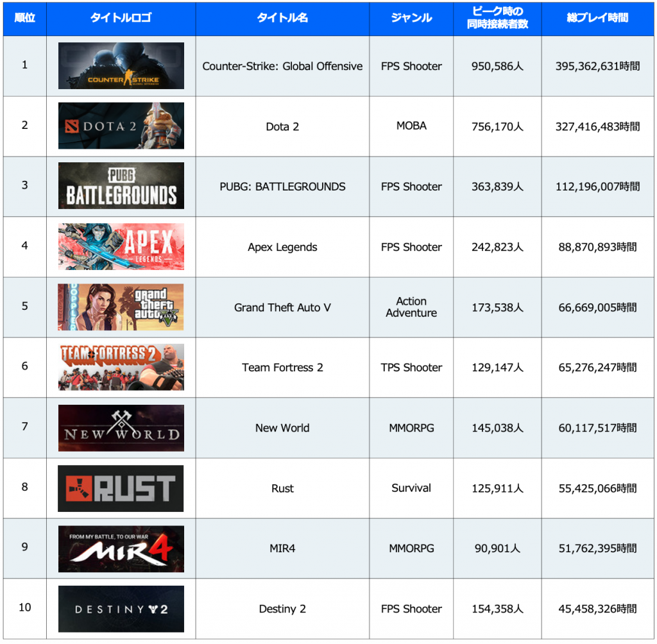Click the peak value 173,538人
657x644 pixels.
497,307
